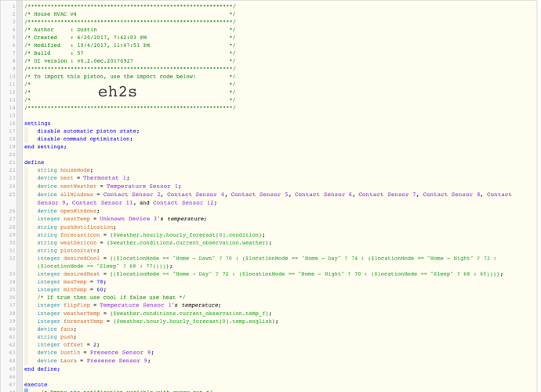Screen dimensions: 541x392
Task: Select disable automatic piston state line
Action: point(88,131)
